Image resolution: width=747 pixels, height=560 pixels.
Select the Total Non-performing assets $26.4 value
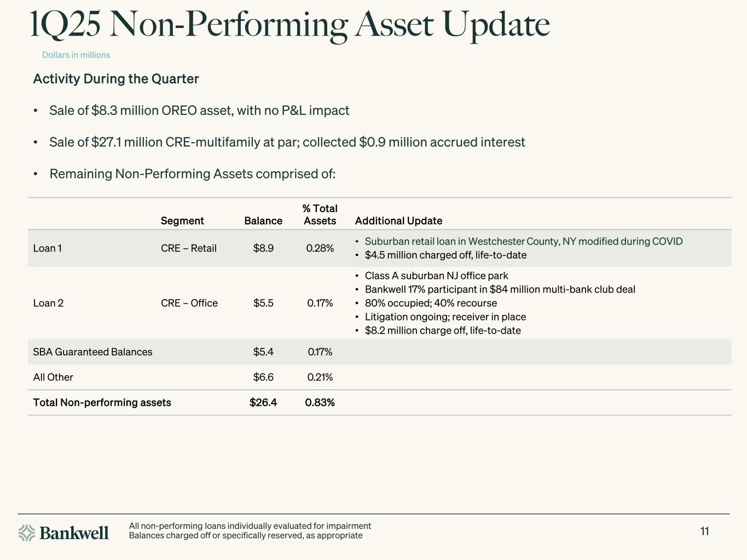click(x=263, y=402)
